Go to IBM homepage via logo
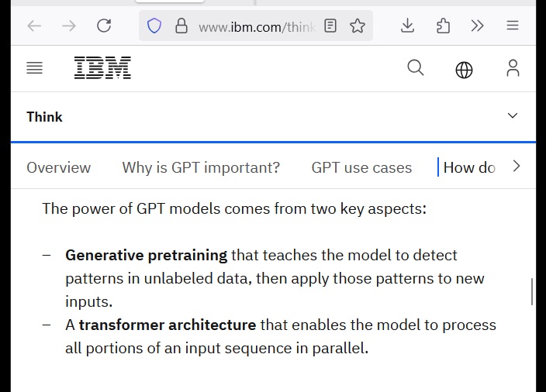Image resolution: width=546 pixels, height=392 pixels. [x=102, y=68]
